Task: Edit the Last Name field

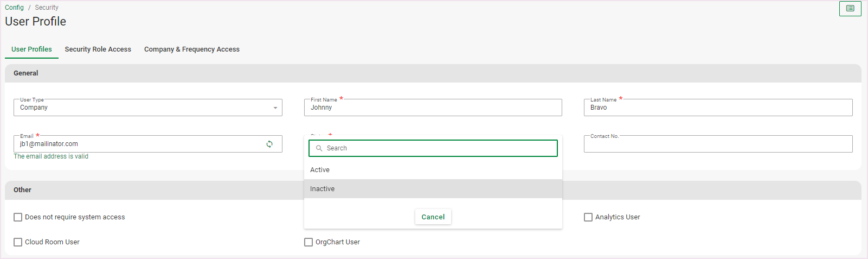Action: point(717,108)
